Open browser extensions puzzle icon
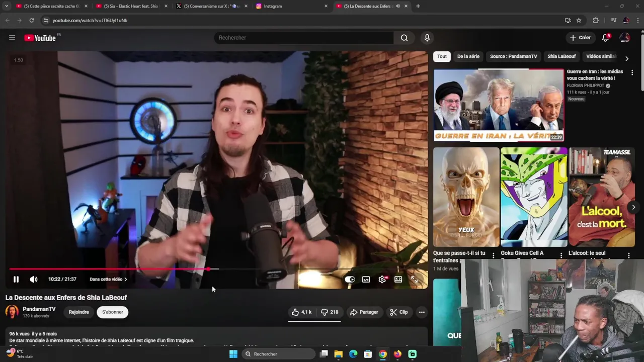Image resolution: width=644 pixels, height=362 pixels. 596,20
